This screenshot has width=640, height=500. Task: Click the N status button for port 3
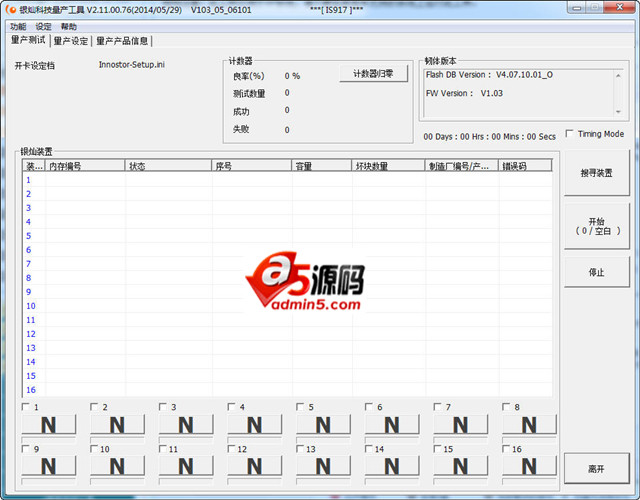click(x=186, y=424)
